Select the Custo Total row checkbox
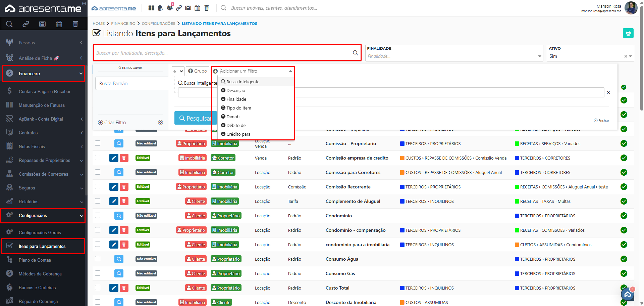This screenshot has height=306, width=644. (x=98, y=288)
